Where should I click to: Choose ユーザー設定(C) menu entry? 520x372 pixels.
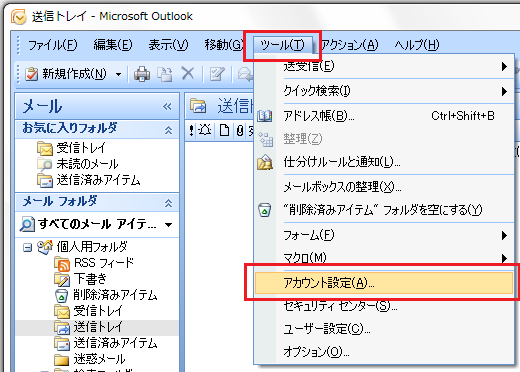383,329
